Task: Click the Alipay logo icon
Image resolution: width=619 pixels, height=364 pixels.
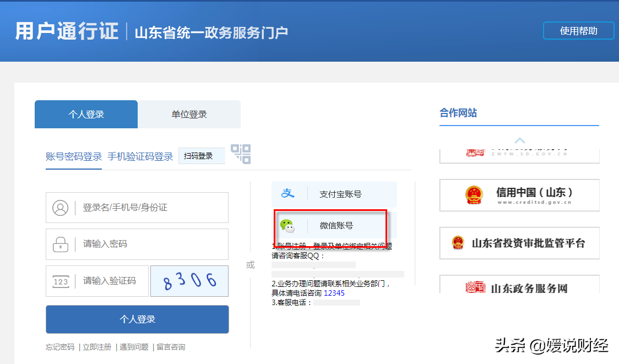Action: click(x=288, y=193)
